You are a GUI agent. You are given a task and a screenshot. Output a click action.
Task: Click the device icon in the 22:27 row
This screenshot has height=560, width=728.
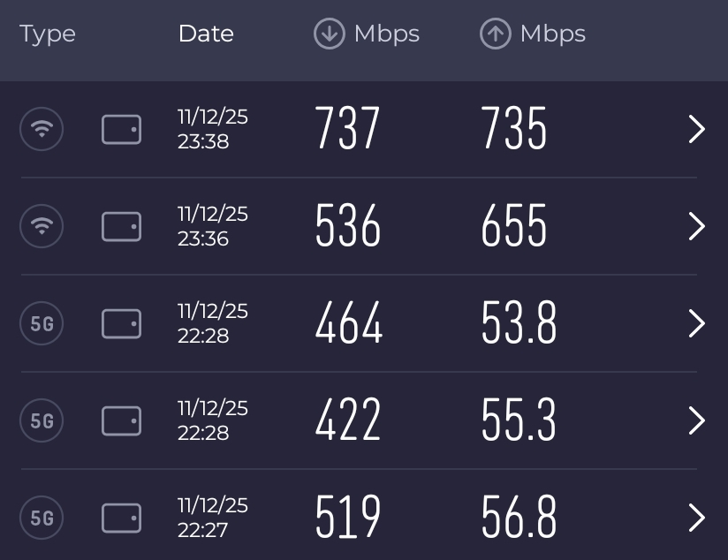(x=121, y=518)
